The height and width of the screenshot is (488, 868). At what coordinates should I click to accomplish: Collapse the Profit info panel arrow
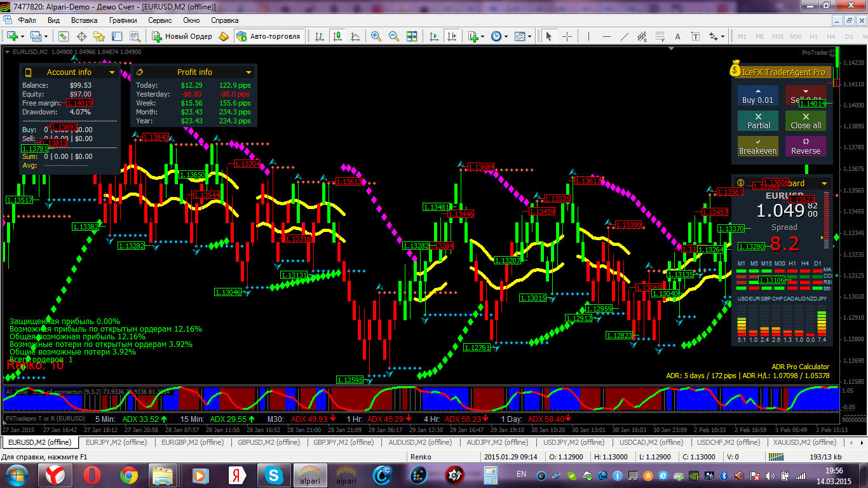[248, 72]
